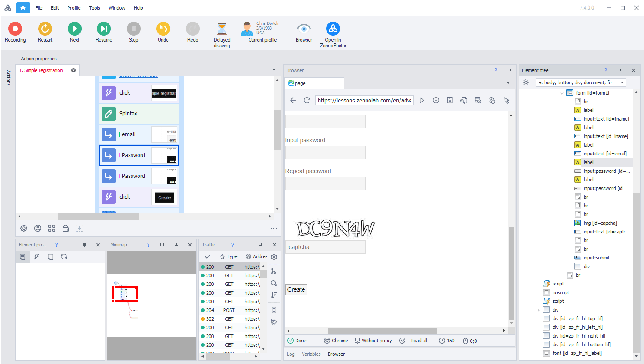Click the Undo toolbar icon

tap(163, 29)
